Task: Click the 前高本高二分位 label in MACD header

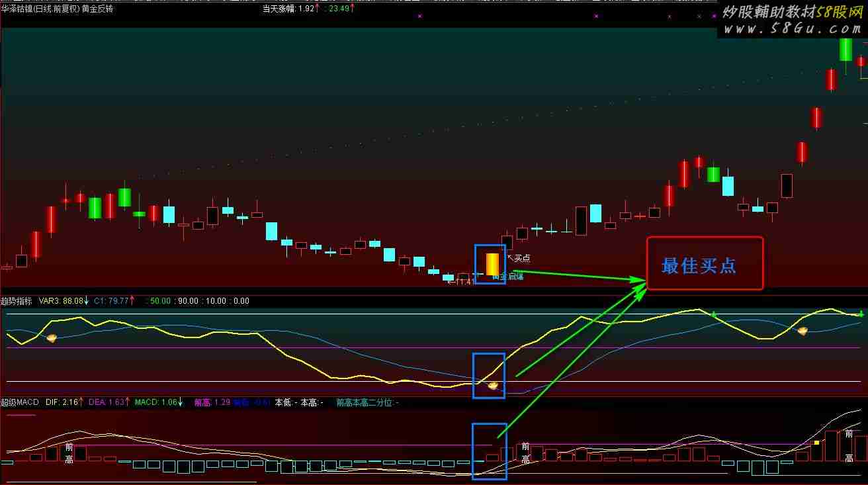Action: 367,402
